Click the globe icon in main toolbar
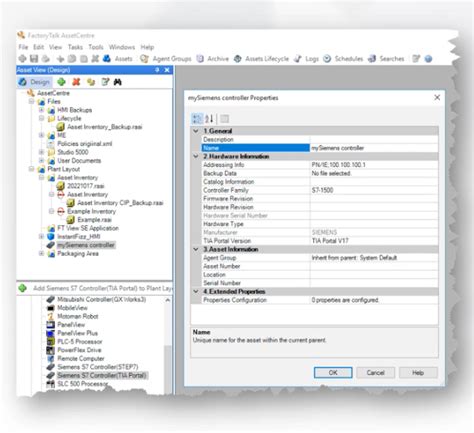The width and height of the screenshot is (474, 433). (428, 59)
